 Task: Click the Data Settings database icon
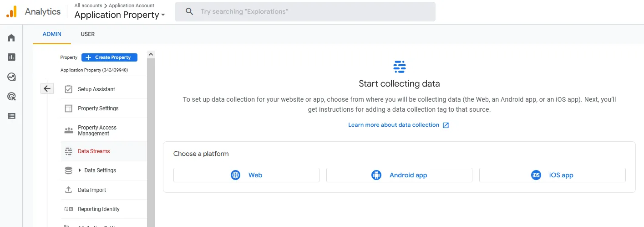point(69,170)
